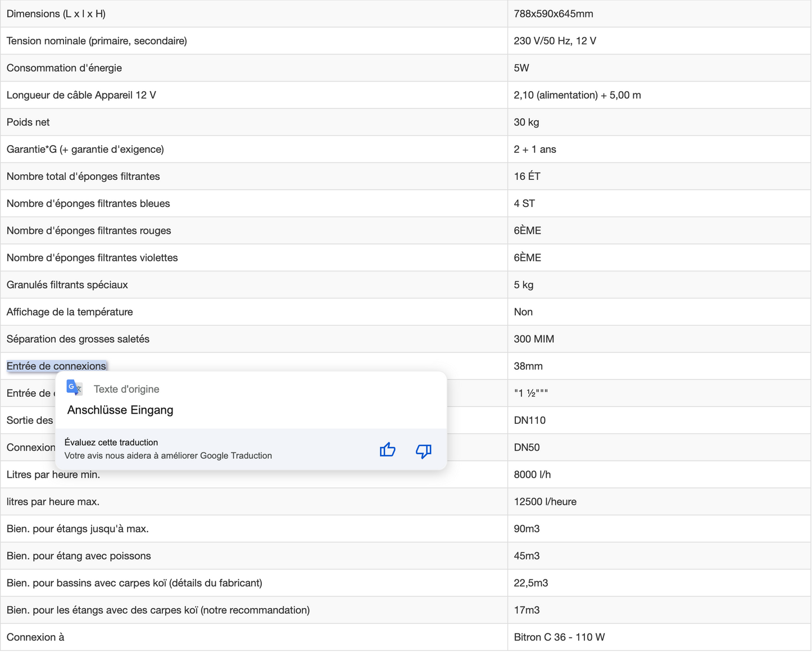Click the 'Granulés filtrants spéciaux' label
Image resolution: width=812 pixels, height=652 pixels.
click(x=67, y=285)
